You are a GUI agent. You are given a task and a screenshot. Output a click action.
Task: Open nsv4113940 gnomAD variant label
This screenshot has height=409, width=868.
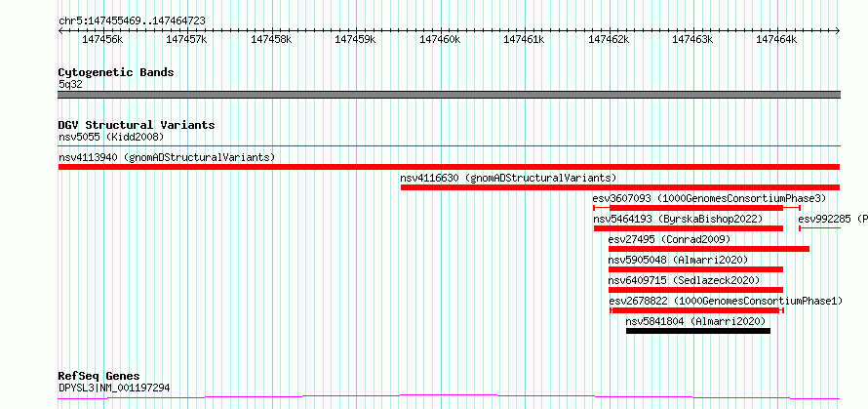pyautogui.click(x=167, y=157)
